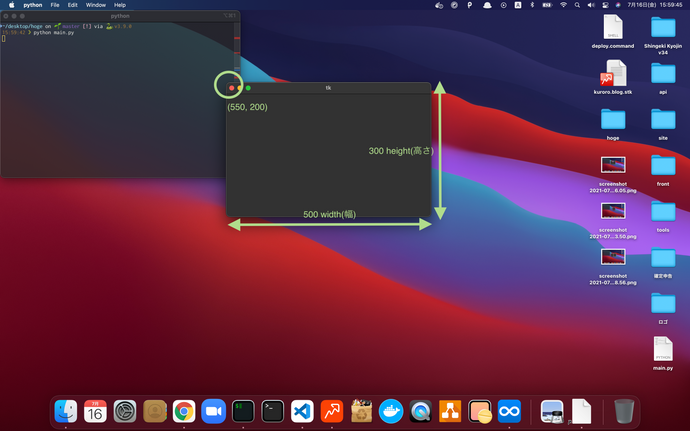The image size is (690, 431).
Task: Open QuickTime Player from the Dock
Action: (x=420, y=411)
